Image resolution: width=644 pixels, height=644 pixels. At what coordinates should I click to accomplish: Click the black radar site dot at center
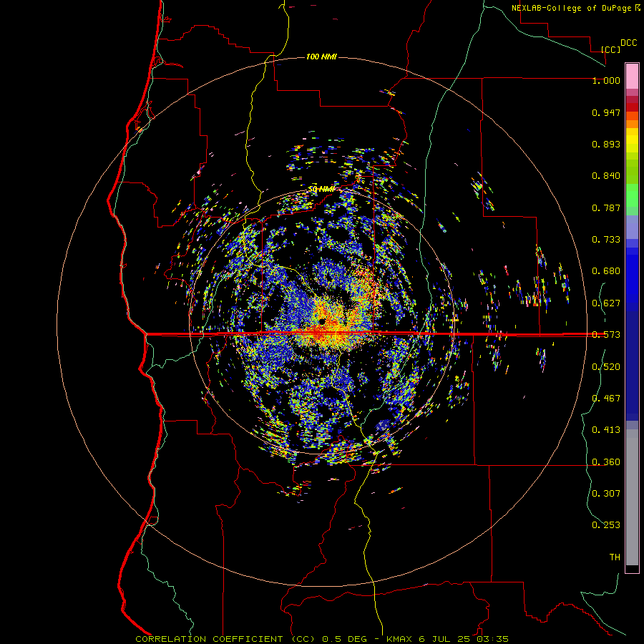[x=322, y=321]
